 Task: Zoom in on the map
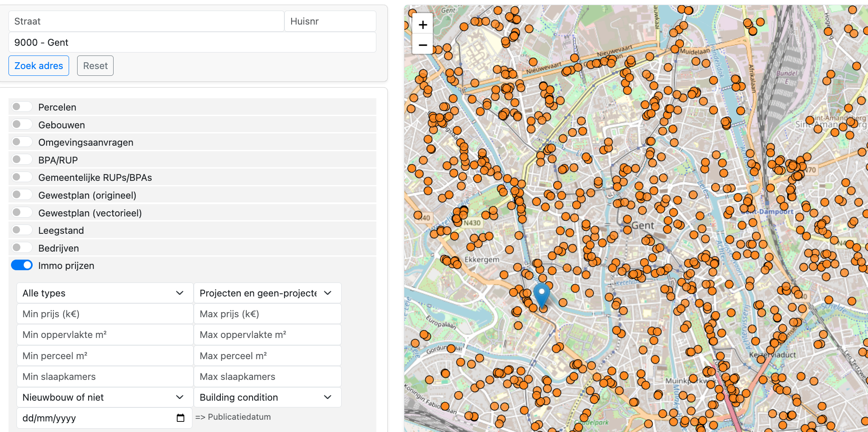423,25
